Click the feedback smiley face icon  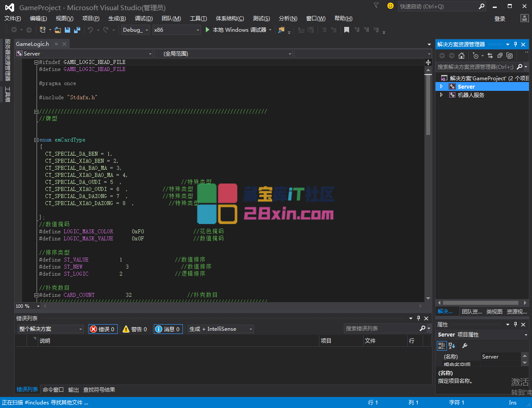pos(390,6)
